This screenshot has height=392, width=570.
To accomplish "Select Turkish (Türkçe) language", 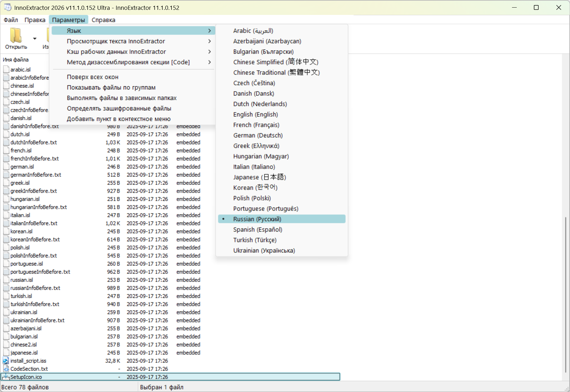I will click(x=282, y=240).
